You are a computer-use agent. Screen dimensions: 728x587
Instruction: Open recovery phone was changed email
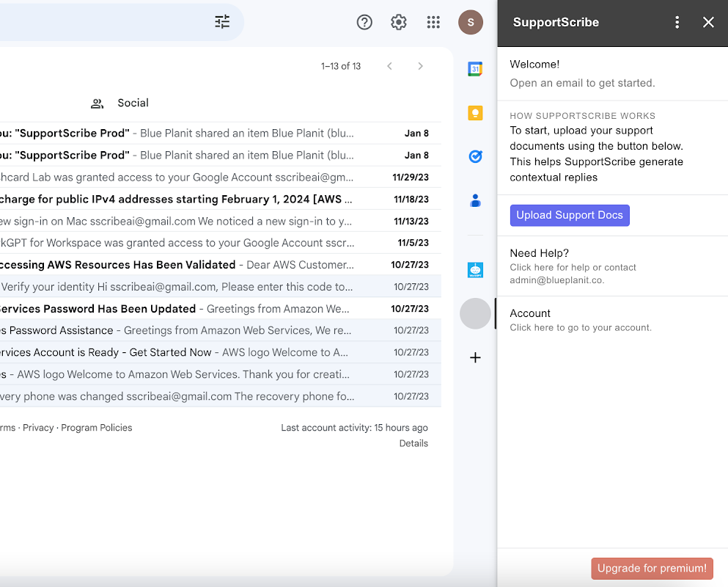tap(221, 396)
